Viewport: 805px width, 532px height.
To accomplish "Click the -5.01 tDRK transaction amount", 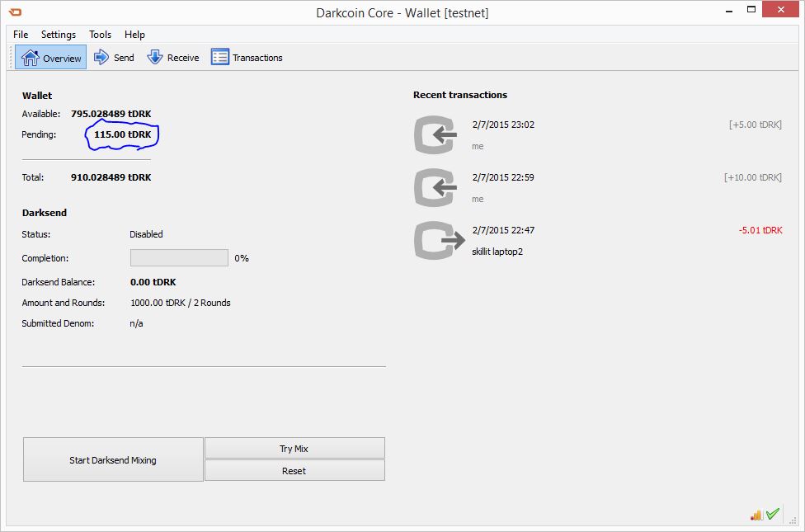I will coord(760,231).
